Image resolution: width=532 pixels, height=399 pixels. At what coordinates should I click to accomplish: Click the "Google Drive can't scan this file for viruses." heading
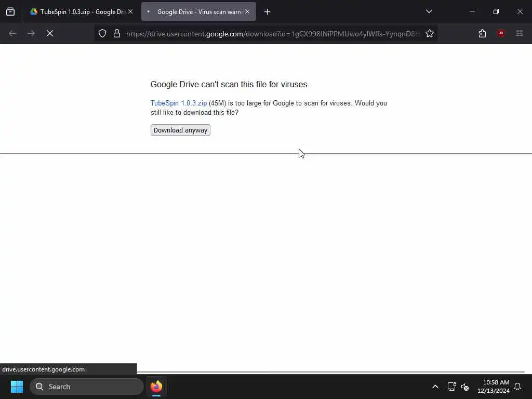pos(230,85)
